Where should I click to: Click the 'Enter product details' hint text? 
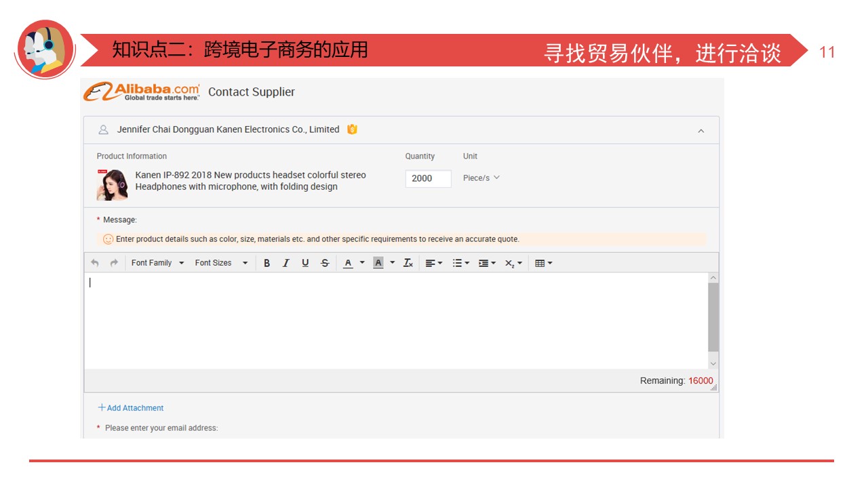point(317,239)
